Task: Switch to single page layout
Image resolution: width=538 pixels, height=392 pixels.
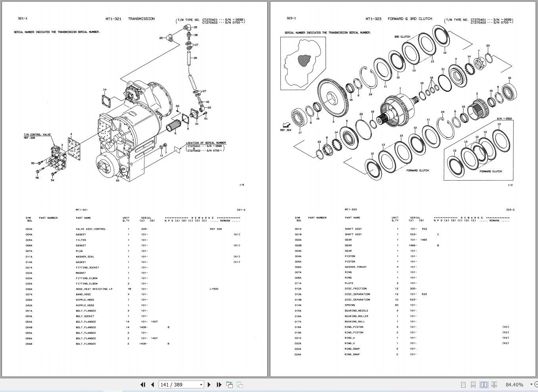Action: [463, 384]
